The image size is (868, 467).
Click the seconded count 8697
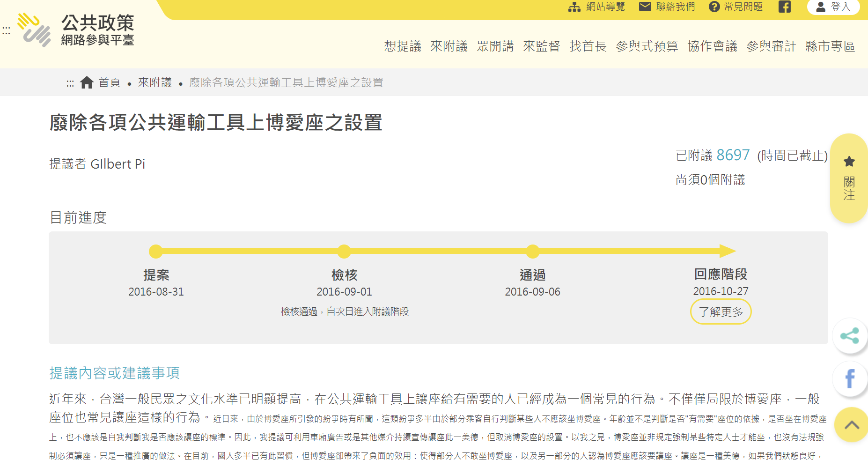point(733,155)
